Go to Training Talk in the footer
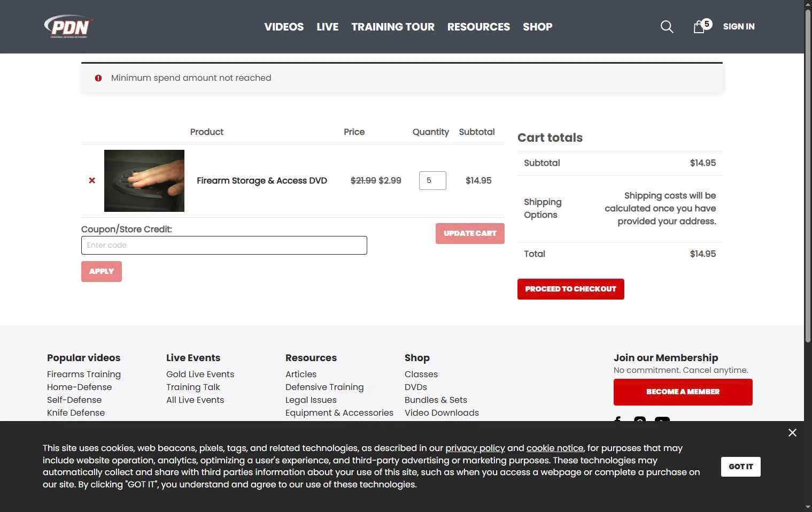 [x=193, y=387]
